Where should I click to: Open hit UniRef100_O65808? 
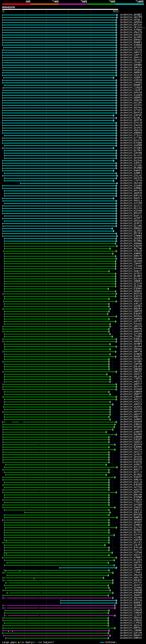click(131, 22)
